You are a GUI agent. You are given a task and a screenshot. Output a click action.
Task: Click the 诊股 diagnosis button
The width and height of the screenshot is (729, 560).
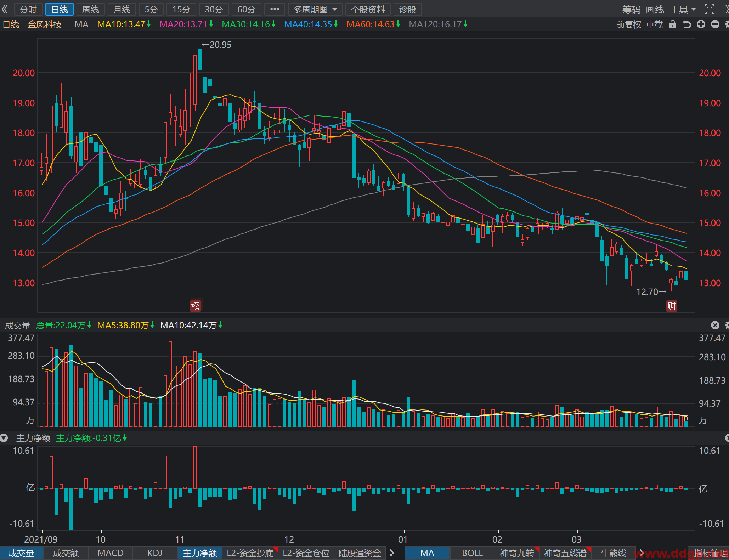[407, 10]
